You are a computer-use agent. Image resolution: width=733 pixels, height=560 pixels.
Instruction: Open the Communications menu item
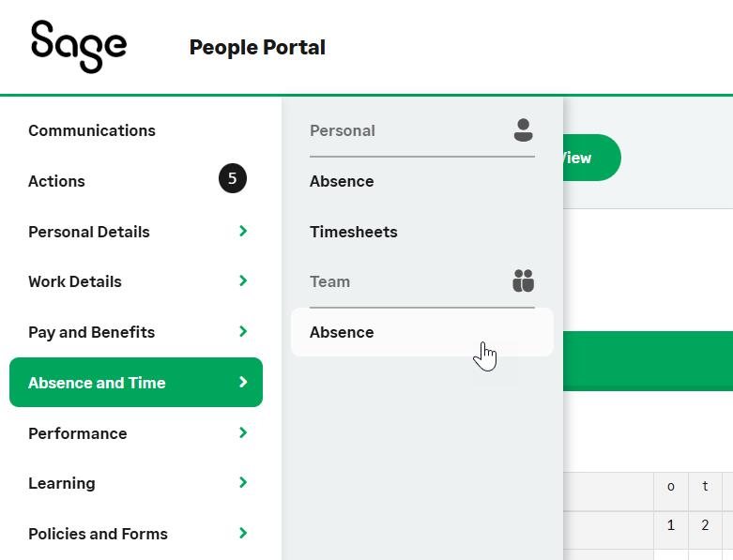click(x=92, y=130)
